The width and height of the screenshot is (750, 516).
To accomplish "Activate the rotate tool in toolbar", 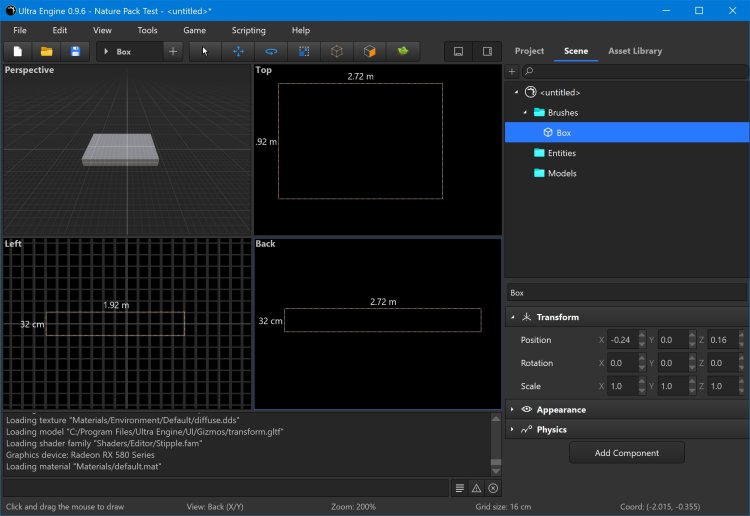I will (x=270, y=51).
